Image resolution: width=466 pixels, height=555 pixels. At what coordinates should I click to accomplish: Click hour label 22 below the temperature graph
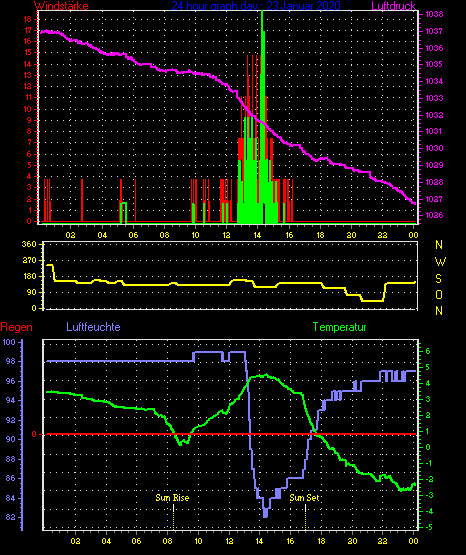pyautogui.click(x=383, y=541)
